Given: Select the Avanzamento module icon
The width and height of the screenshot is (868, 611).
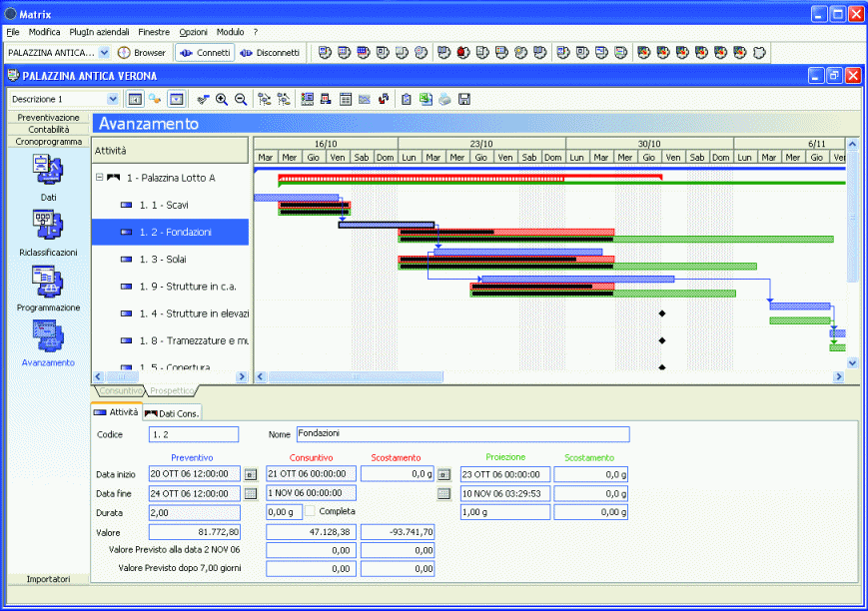Looking at the screenshot, I should pyautogui.click(x=48, y=335).
